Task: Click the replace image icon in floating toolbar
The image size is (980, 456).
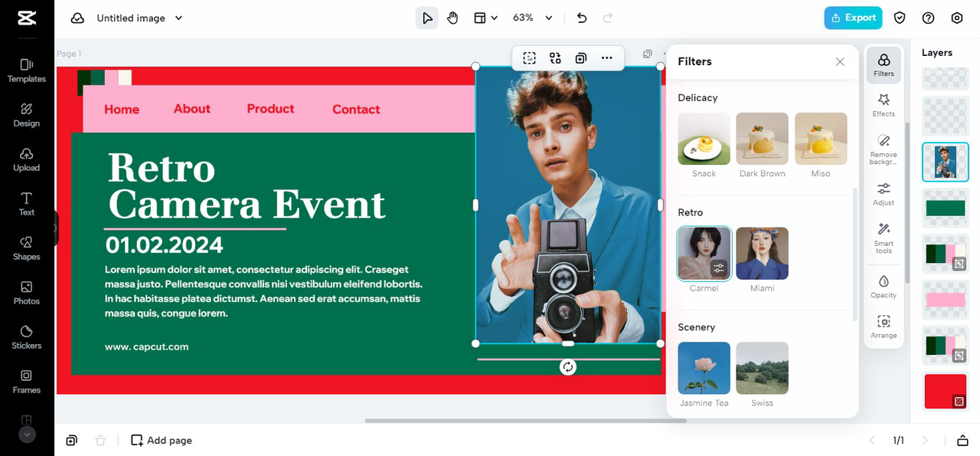Action: click(555, 57)
